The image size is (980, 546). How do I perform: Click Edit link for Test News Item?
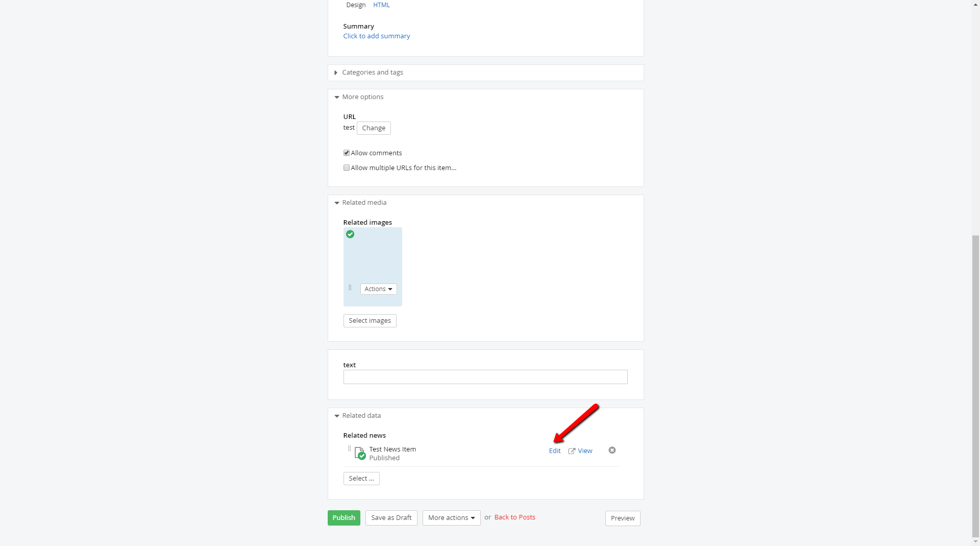pos(554,451)
